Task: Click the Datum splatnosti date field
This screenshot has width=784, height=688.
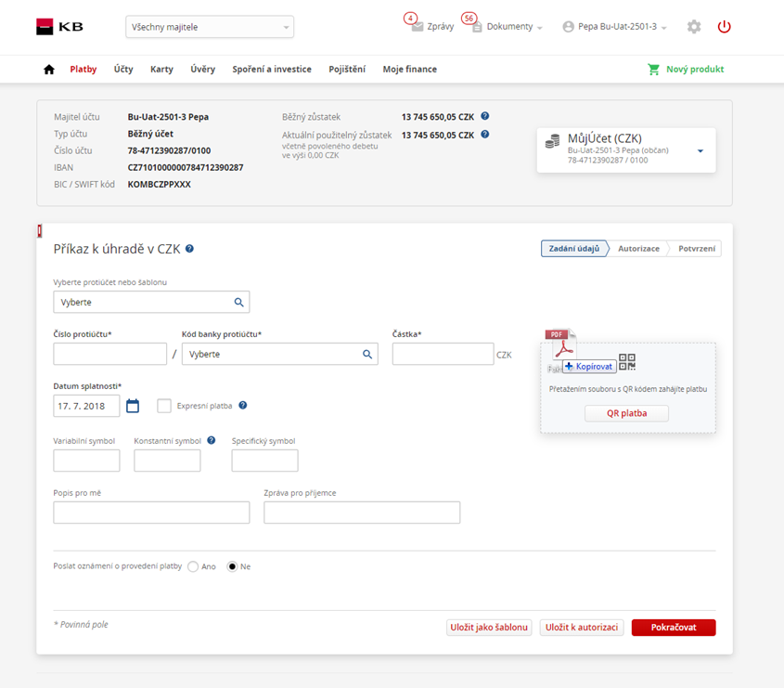Action: 86,406
